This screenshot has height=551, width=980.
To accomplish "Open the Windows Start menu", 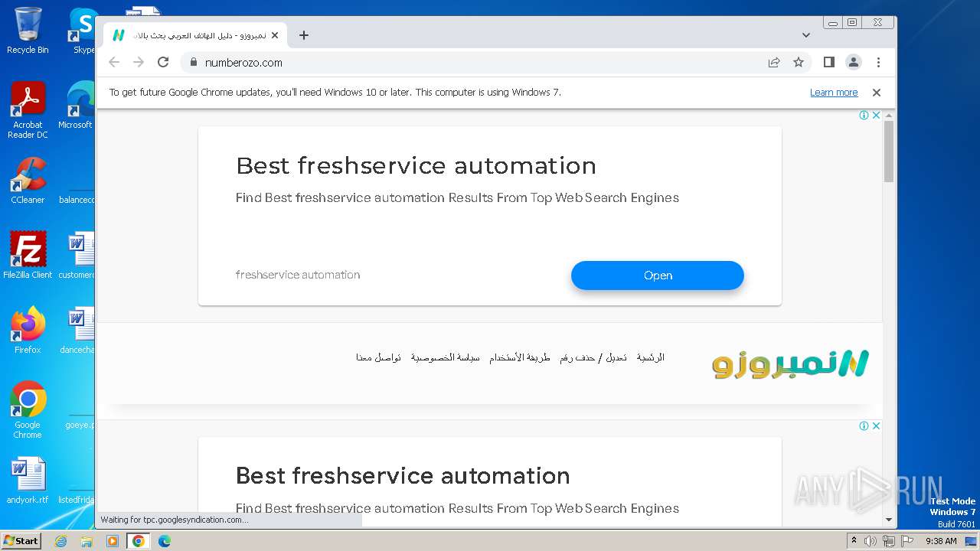I will pyautogui.click(x=21, y=541).
